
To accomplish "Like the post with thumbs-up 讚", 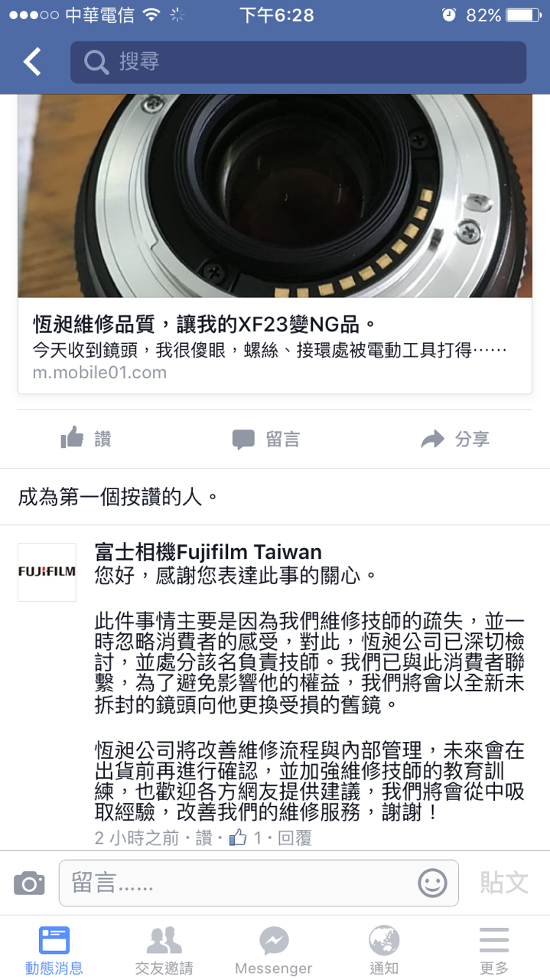I will pyautogui.click(x=86, y=439).
